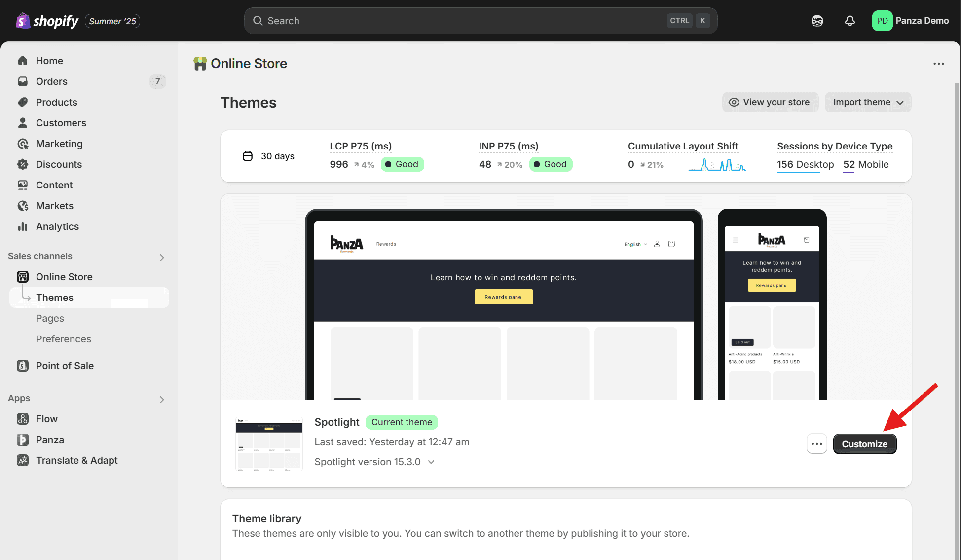Click the Analytics bar chart icon
Screen dimensions: 961x560
point(23,226)
